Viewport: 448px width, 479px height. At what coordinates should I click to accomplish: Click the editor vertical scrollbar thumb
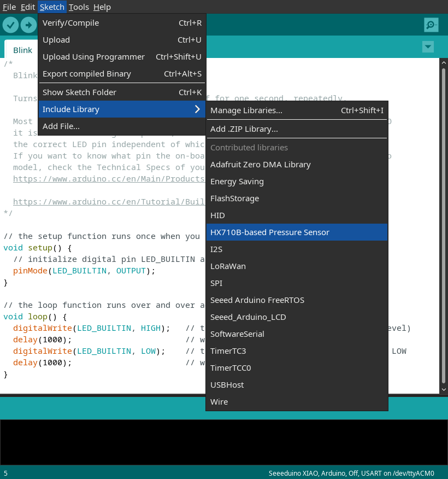tap(444, 226)
